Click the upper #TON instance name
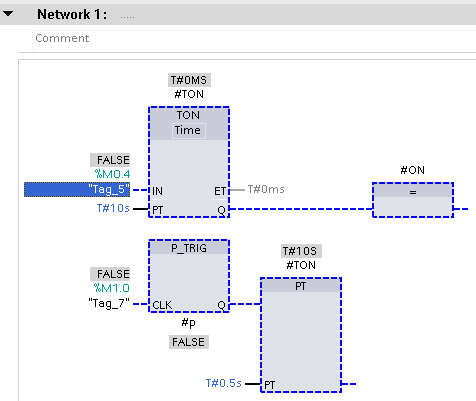Image resolution: width=476 pixels, height=401 pixels. (189, 94)
